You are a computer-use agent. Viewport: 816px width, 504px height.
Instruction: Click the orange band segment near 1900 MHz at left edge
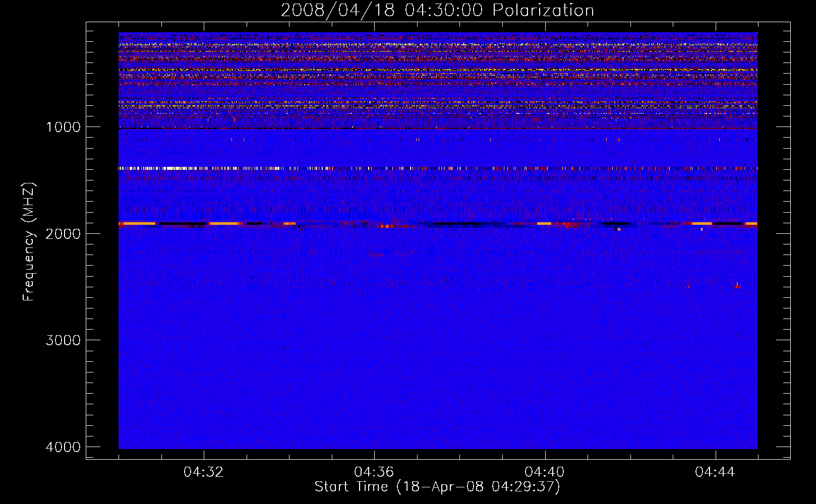[x=137, y=223]
